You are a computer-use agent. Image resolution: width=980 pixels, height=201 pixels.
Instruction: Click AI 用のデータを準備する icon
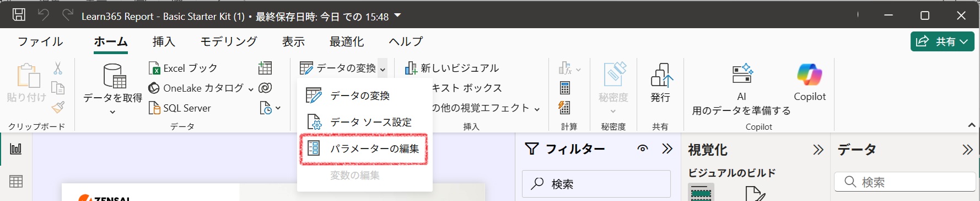(x=742, y=74)
